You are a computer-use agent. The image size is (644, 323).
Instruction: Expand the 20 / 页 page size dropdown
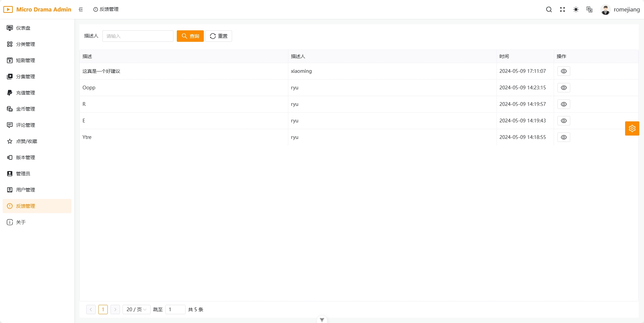coord(136,310)
